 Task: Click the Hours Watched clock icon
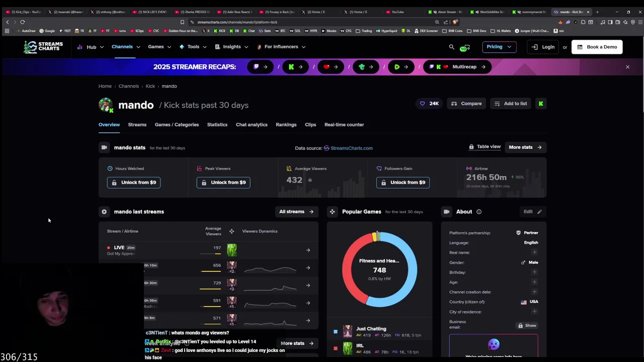(110, 168)
